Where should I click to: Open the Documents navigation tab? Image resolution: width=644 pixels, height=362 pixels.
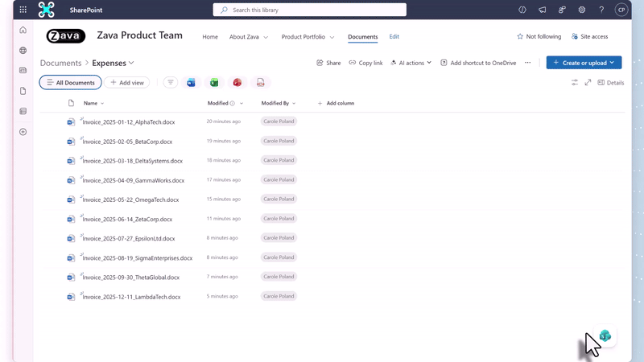click(363, 36)
